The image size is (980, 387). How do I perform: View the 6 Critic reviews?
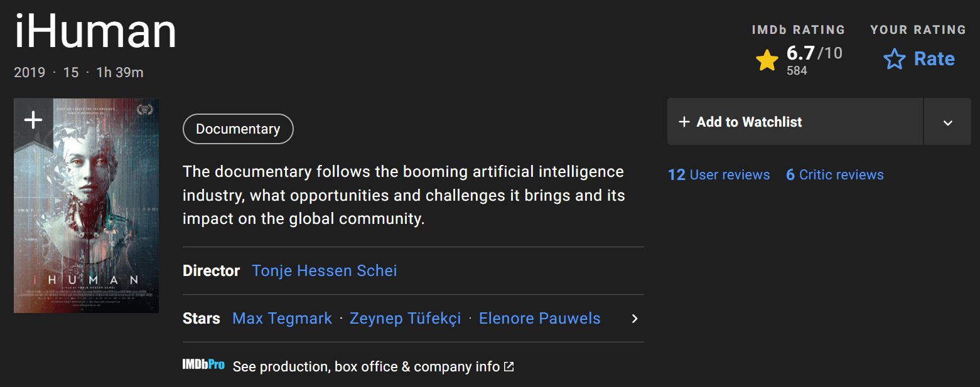click(834, 174)
